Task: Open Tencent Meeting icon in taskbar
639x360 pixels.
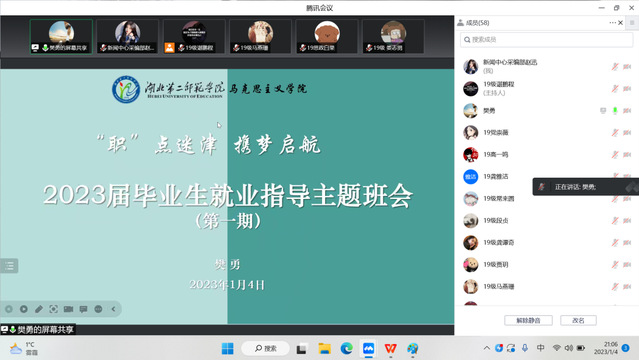Action: point(368,349)
